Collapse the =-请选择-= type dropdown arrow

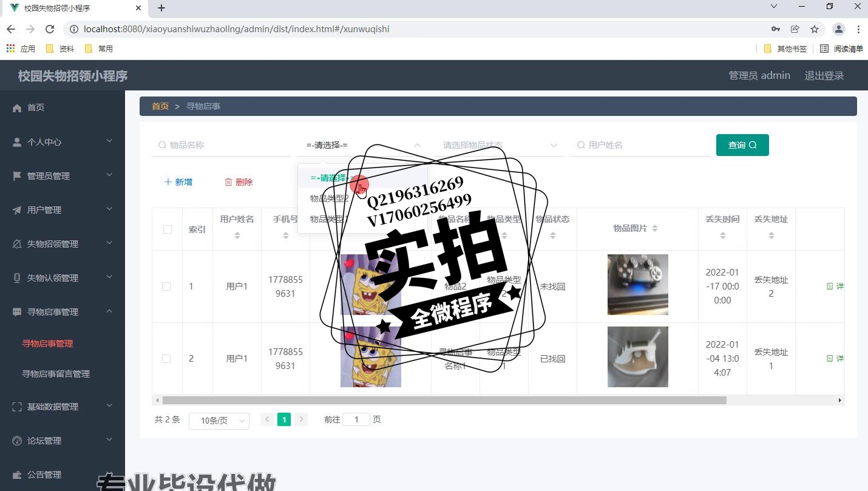tap(417, 145)
